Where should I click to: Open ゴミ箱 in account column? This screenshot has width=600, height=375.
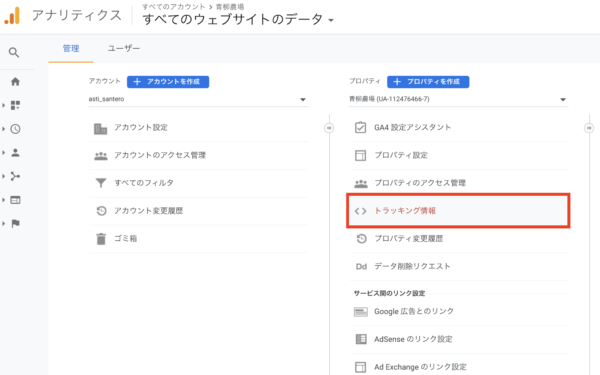[199, 239]
